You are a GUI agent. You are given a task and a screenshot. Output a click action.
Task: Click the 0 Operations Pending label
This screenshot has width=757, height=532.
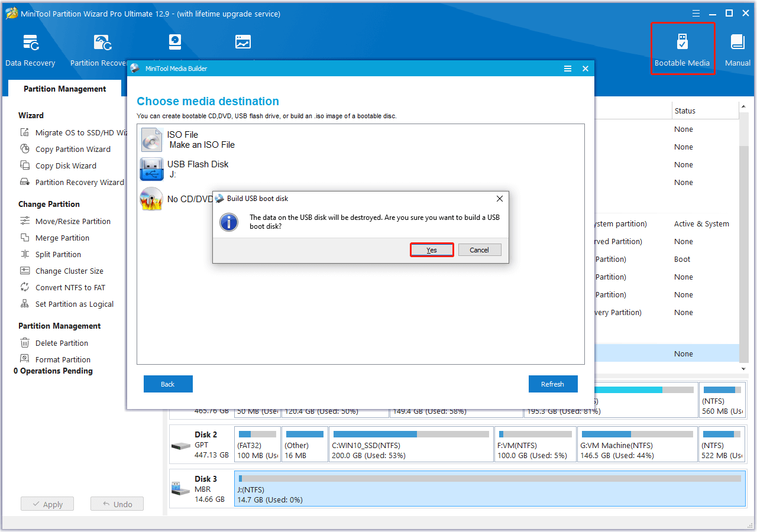(x=53, y=371)
